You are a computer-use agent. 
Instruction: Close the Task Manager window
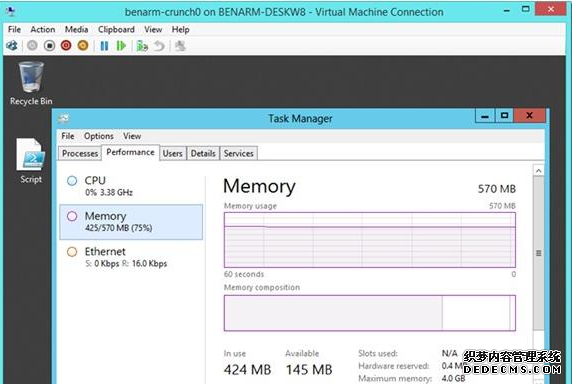(x=529, y=116)
